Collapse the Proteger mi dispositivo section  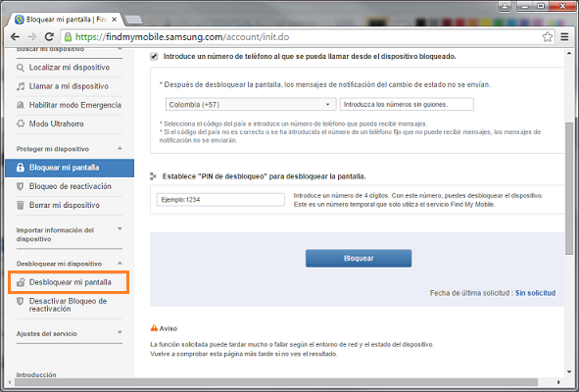pyautogui.click(x=120, y=149)
